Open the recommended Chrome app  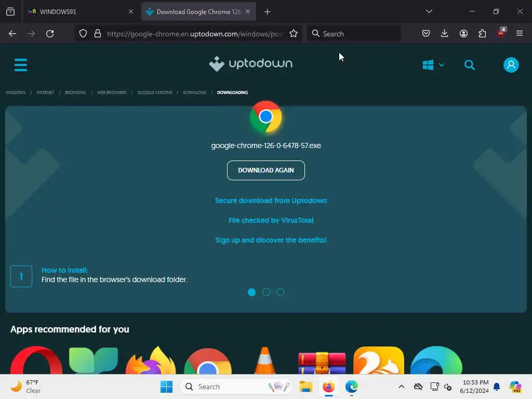pos(208,361)
